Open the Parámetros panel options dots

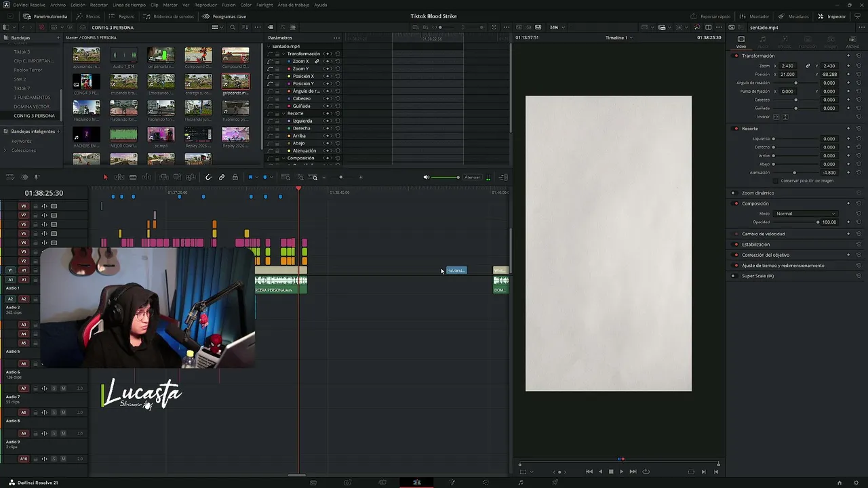[336, 38]
